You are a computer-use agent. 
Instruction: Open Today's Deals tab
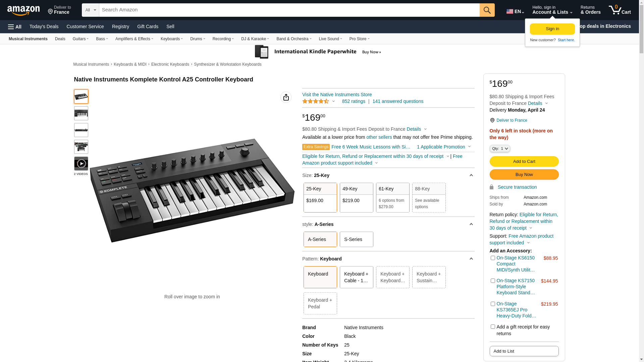point(44,26)
